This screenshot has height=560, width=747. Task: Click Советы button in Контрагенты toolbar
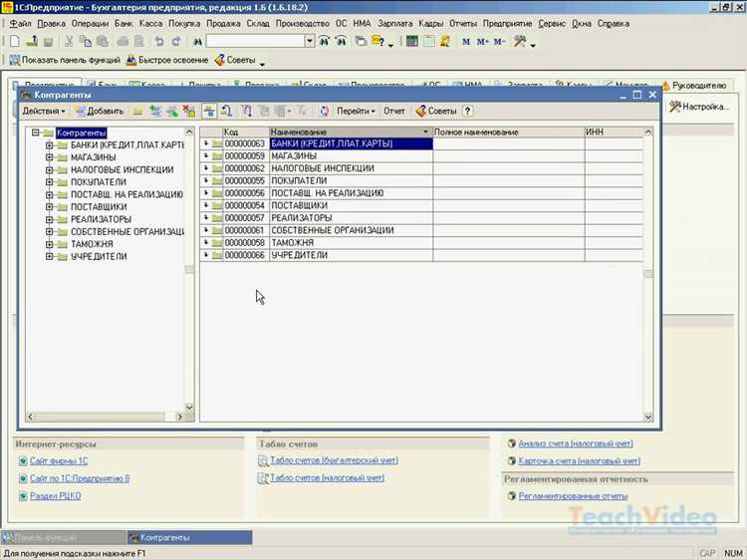(x=436, y=111)
